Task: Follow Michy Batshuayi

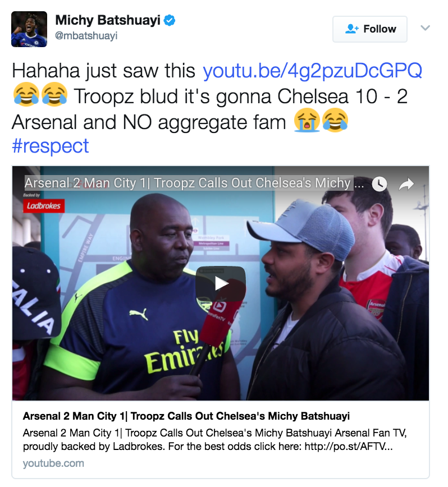Action: (370, 29)
